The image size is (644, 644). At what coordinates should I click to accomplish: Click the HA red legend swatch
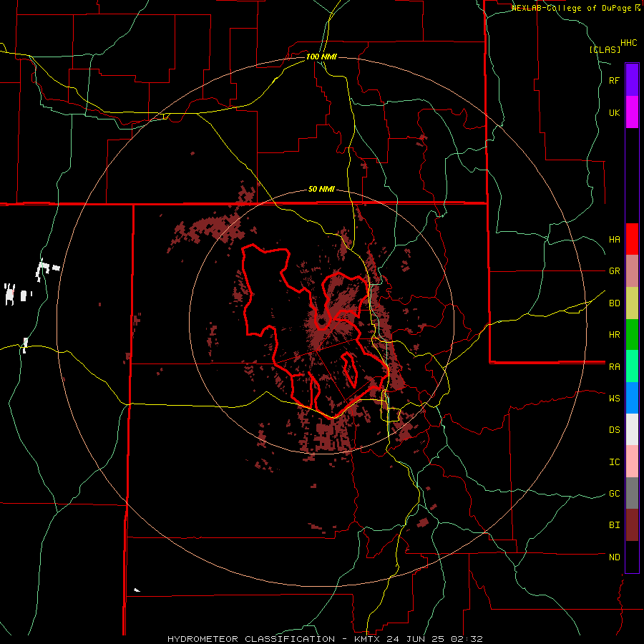pyautogui.click(x=632, y=239)
